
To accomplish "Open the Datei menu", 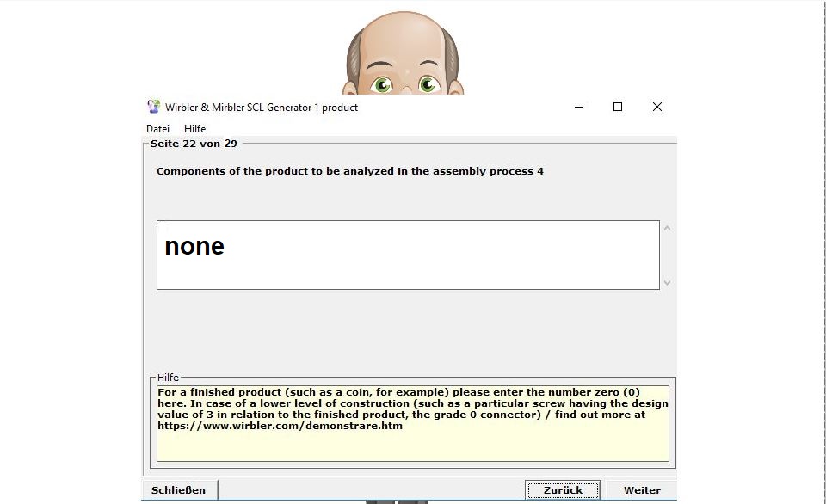I will click(157, 129).
